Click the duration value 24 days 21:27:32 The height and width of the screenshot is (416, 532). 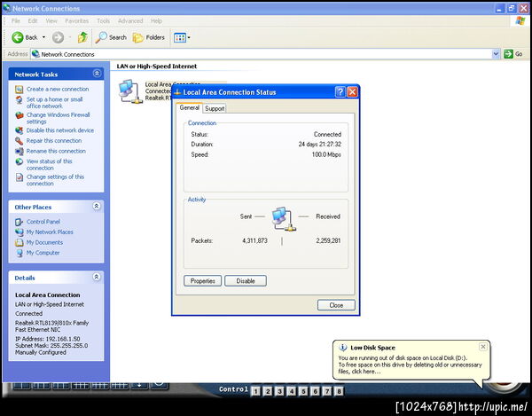point(319,145)
